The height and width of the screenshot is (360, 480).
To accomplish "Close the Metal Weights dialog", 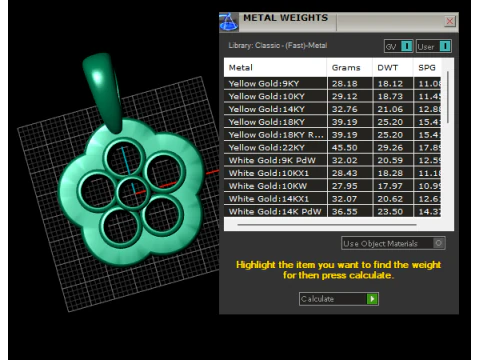I will [x=450, y=21].
